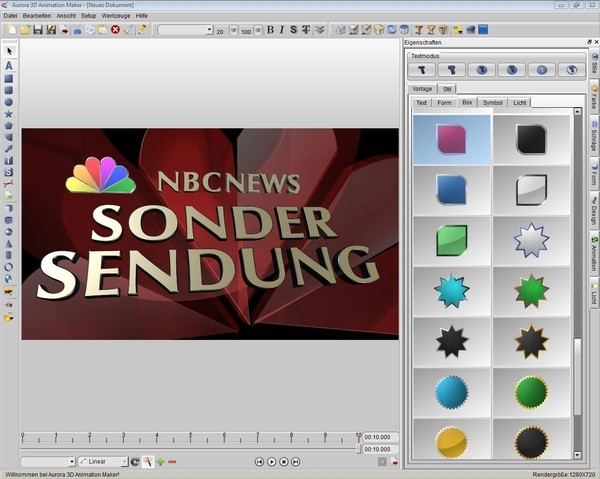Expand the 100 value dropdown arrow
The image size is (600, 479).
point(259,30)
